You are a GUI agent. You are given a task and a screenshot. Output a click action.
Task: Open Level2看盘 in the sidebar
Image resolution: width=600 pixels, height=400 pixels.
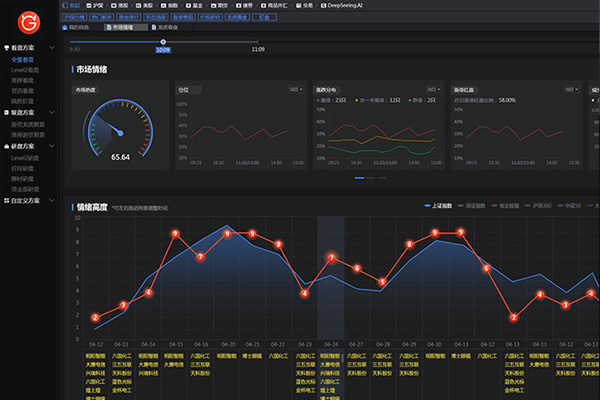pos(26,71)
